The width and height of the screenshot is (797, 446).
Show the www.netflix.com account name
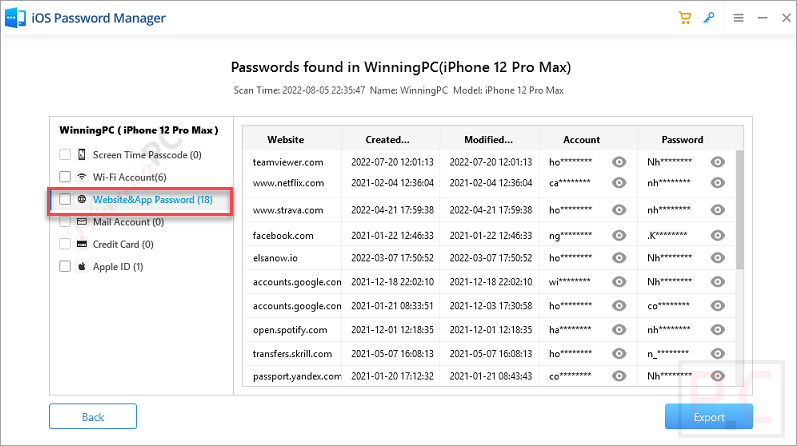619,183
